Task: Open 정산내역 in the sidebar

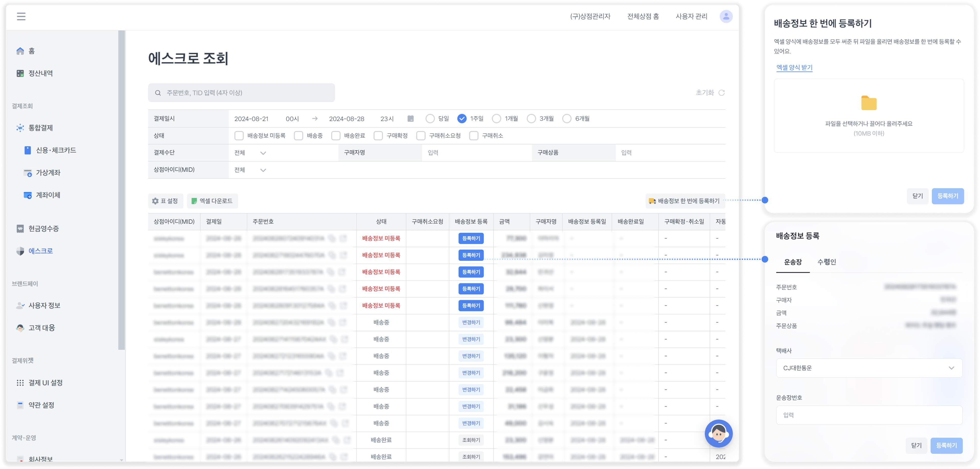Action: [x=40, y=73]
